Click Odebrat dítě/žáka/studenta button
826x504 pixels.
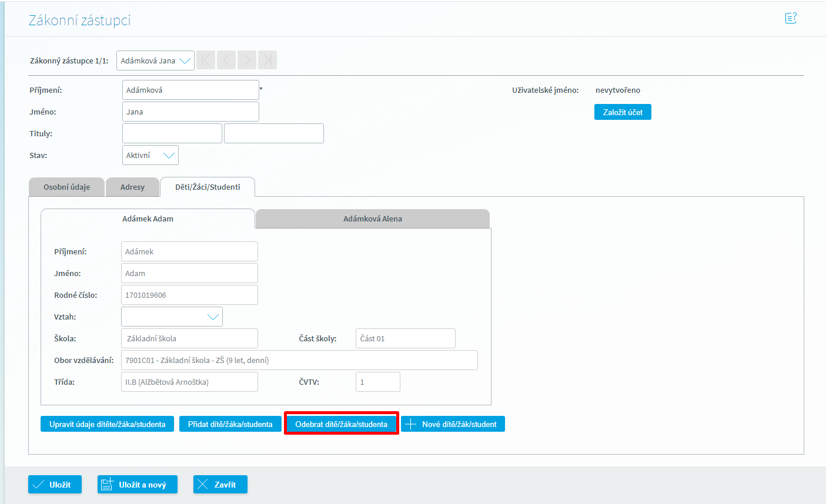point(341,424)
